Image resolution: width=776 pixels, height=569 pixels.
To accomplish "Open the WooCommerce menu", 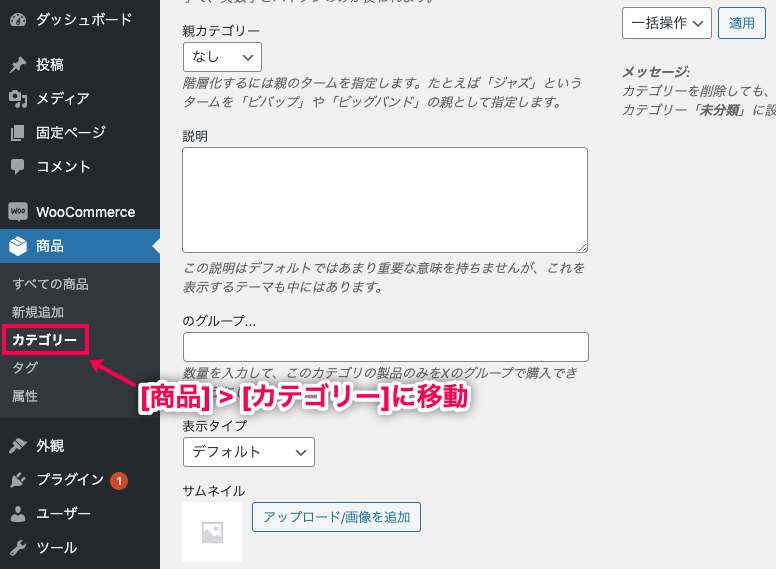I will [x=80, y=212].
